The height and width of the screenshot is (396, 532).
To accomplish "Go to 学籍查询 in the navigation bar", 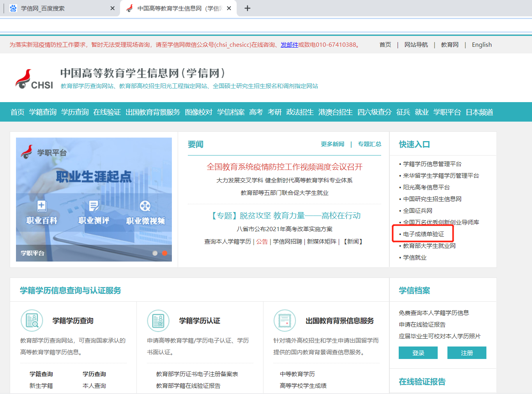I will point(43,112).
